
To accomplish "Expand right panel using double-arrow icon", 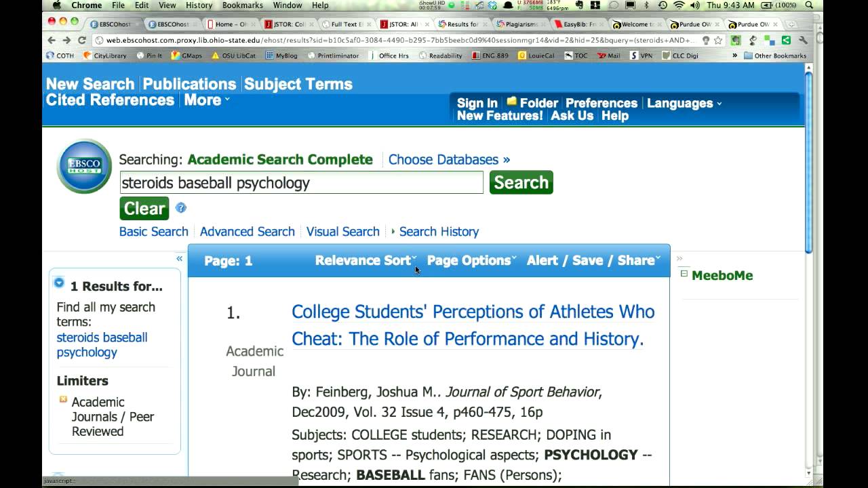I will pos(679,258).
